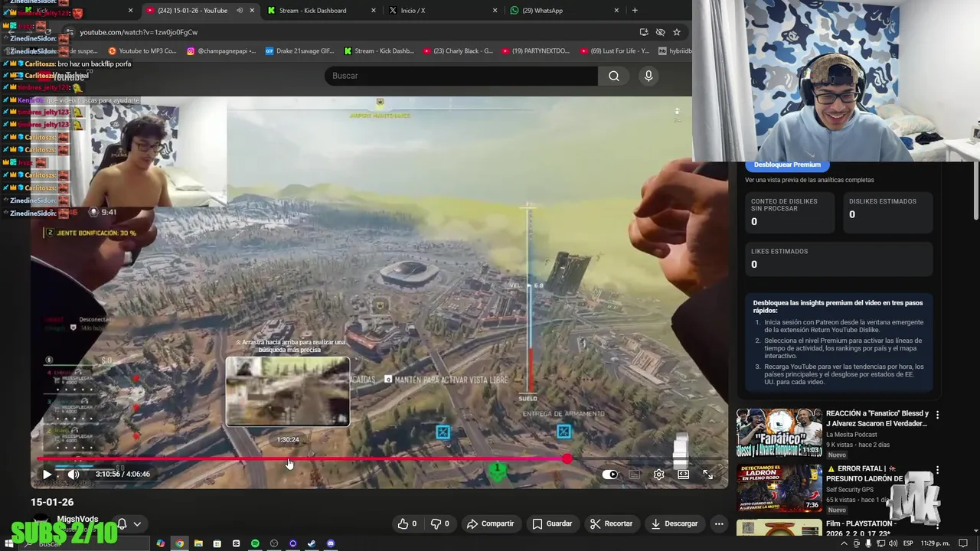Viewport: 980px width, 551px height.
Task: Switch to theater mode view
Action: [683, 474]
